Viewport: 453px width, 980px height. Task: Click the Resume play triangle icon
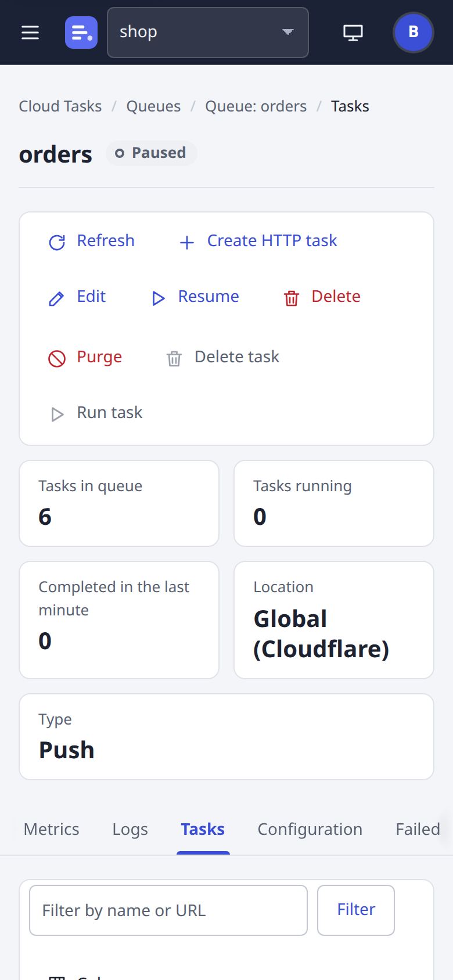coord(158,298)
